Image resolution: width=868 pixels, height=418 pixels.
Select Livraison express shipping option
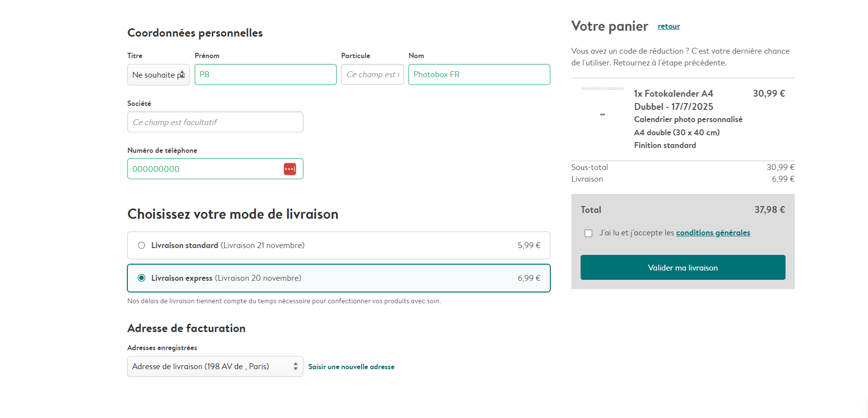coord(141,278)
